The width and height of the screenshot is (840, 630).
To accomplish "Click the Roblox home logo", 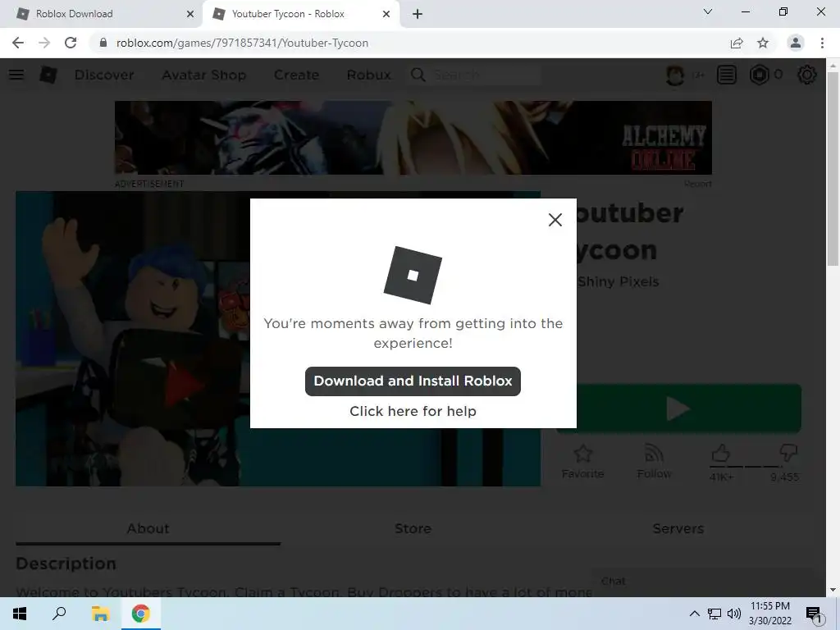I will 48,75.
